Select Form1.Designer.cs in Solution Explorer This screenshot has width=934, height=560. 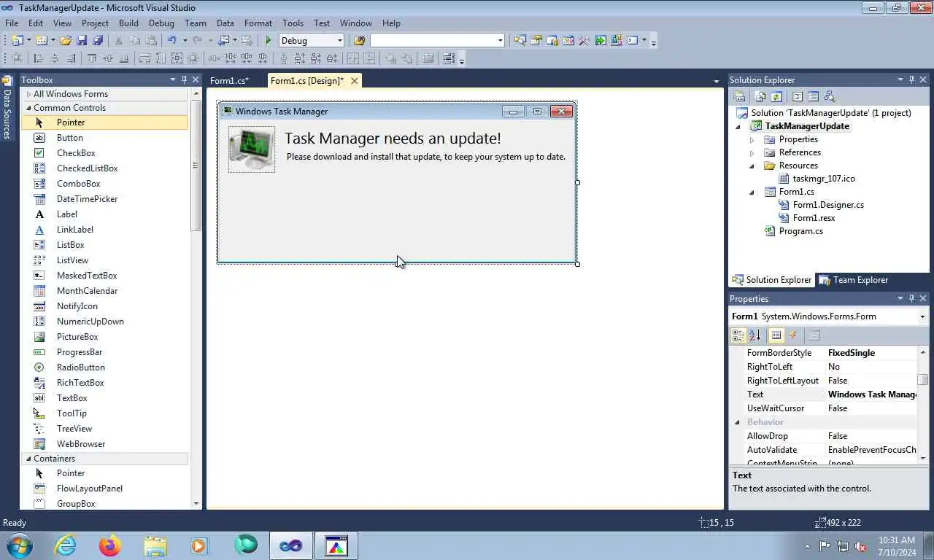(x=828, y=205)
